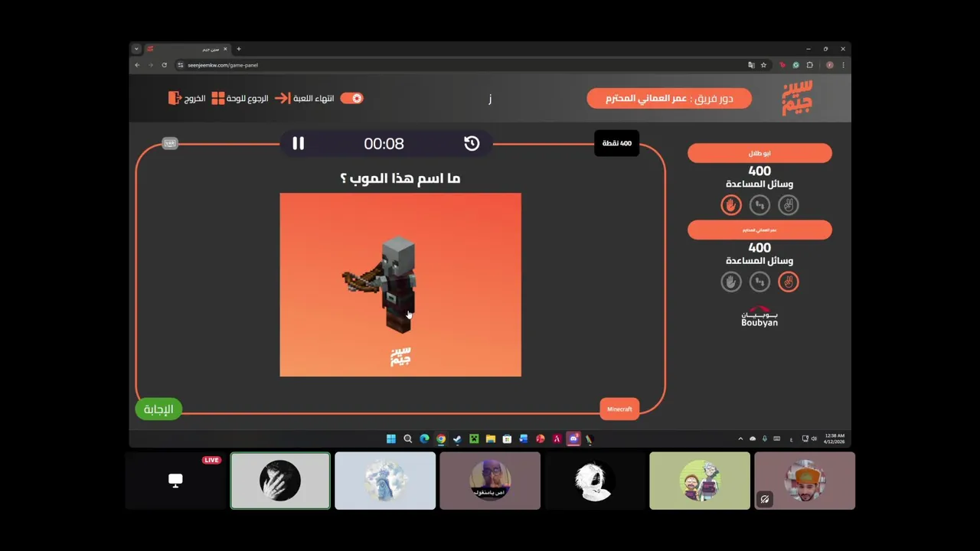This screenshot has width=980, height=551.
Task: Select the participant tile with hand-over-face avatar
Action: [x=280, y=481]
